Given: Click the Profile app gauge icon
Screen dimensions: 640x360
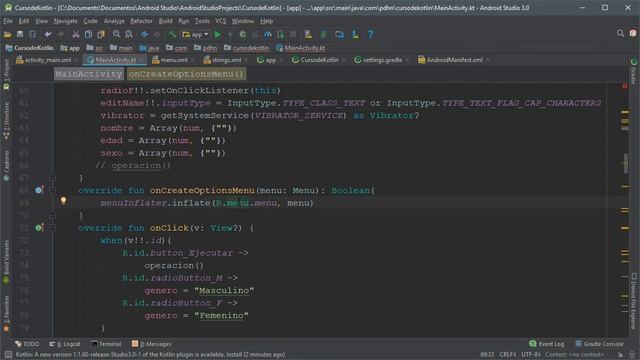Looking at the screenshot, I should coord(268,35).
